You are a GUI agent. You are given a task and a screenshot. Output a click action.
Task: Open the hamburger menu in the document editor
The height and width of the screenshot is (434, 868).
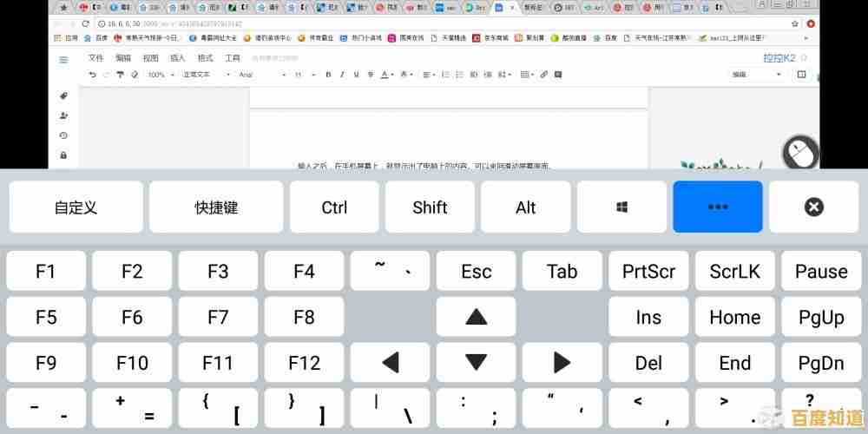pos(63,59)
